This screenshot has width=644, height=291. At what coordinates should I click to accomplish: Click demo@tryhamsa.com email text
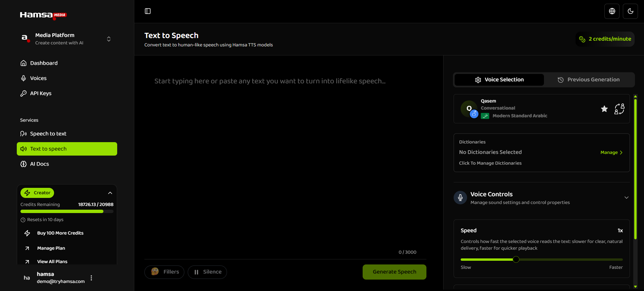tap(61, 282)
